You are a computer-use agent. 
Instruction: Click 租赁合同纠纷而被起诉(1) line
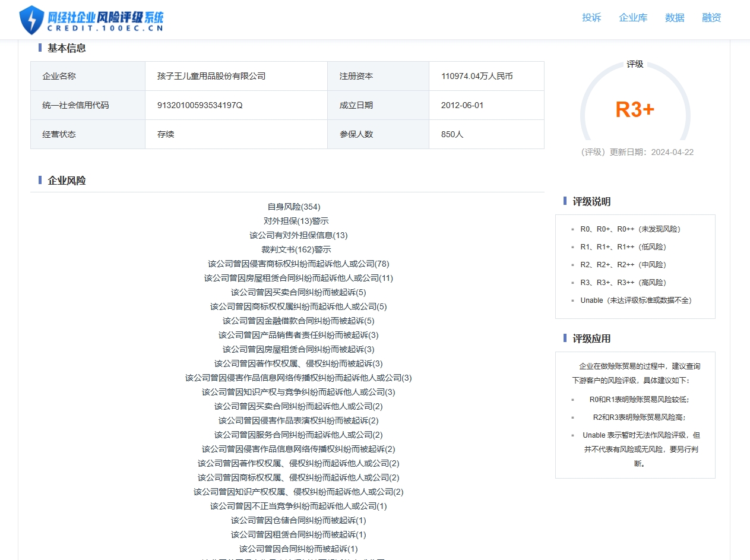tap(299, 534)
